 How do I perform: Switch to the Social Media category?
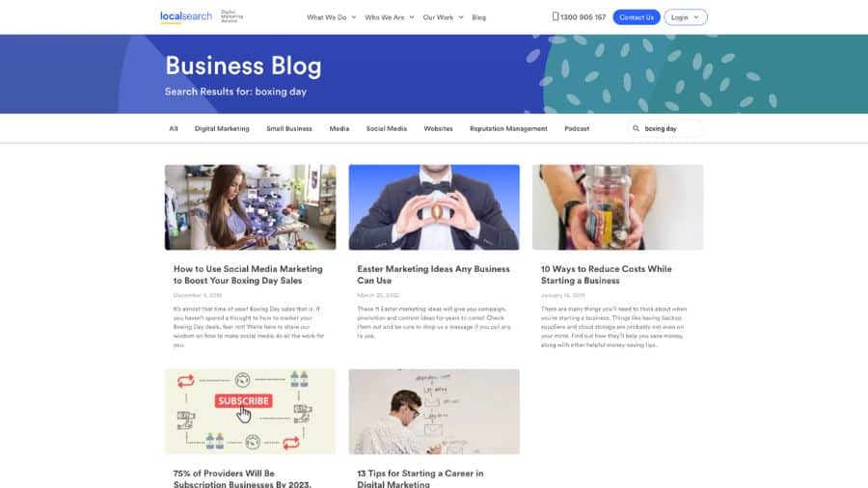pyautogui.click(x=387, y=128)
